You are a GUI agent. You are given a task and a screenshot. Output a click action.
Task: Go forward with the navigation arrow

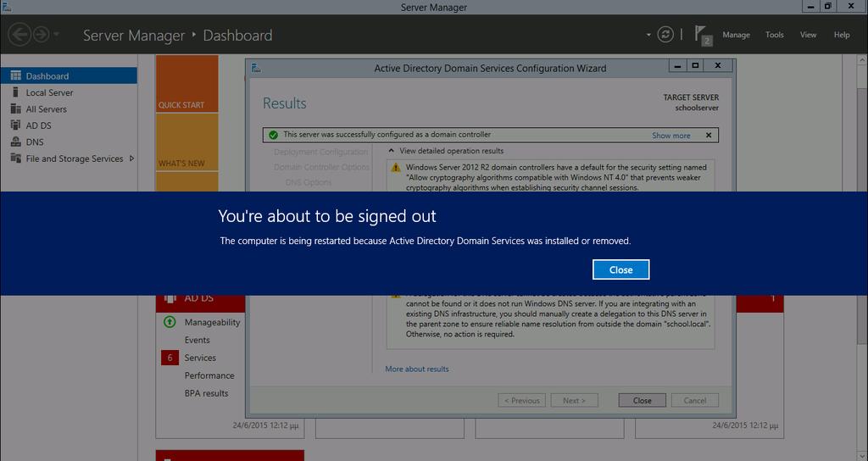(41, 34)
